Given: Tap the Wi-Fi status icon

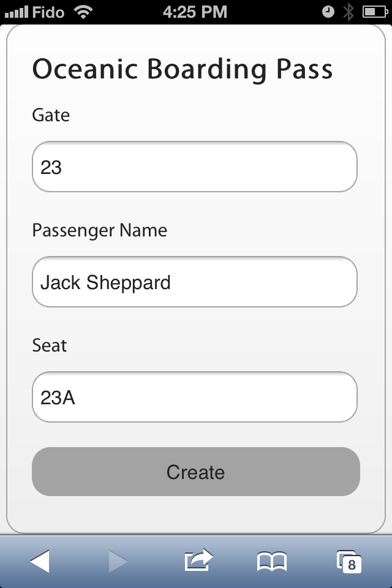Looking at the screenshot, I should pos(83,12).
